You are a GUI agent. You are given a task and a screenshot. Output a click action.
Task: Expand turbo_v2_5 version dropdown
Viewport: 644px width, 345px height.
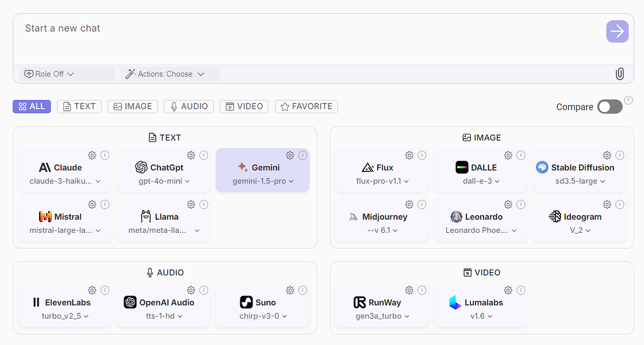click(x=65, y=316)
